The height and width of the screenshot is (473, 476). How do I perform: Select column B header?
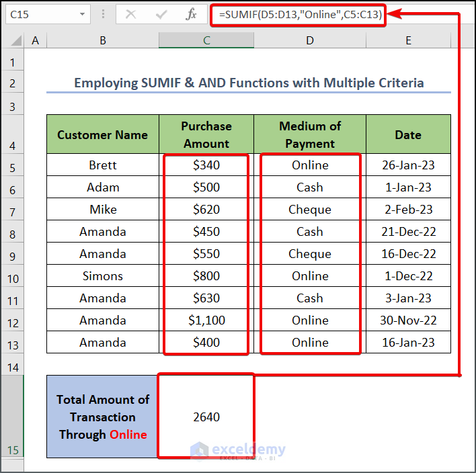tap(103, 40)
